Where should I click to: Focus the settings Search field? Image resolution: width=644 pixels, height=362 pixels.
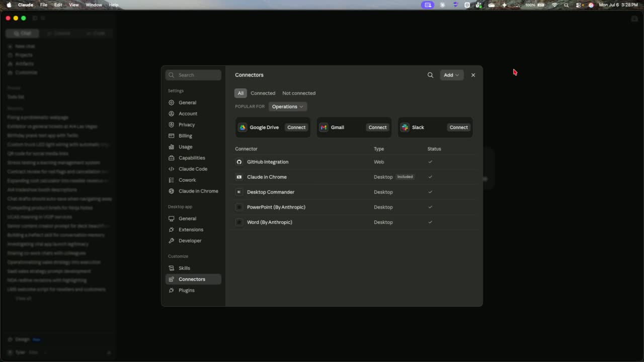click(x=193, y=75)
